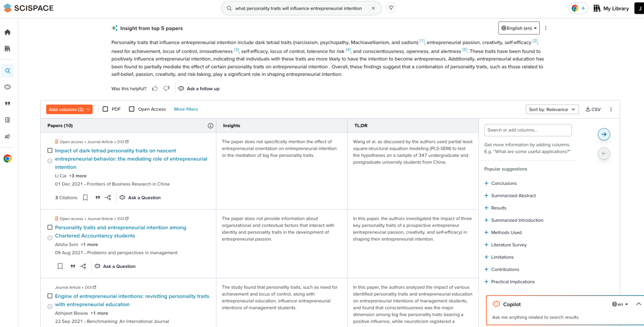Open the Add columns dropdown
The image size is (644, 327).
[x=69, y=109]
